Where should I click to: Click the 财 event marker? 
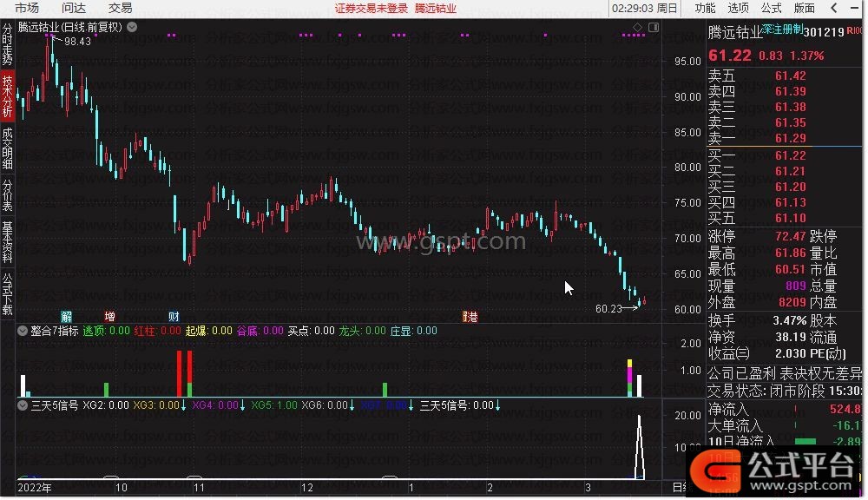coord(174,317)
